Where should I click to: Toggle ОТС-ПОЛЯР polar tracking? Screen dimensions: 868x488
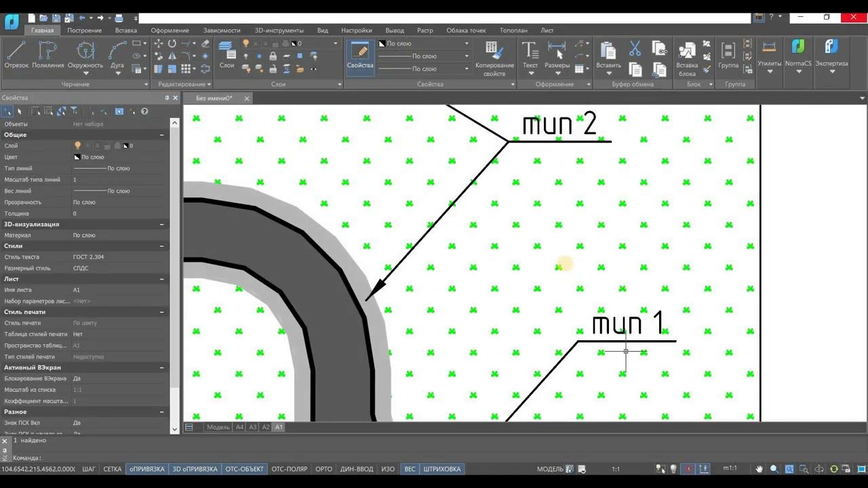click(290, 469)
